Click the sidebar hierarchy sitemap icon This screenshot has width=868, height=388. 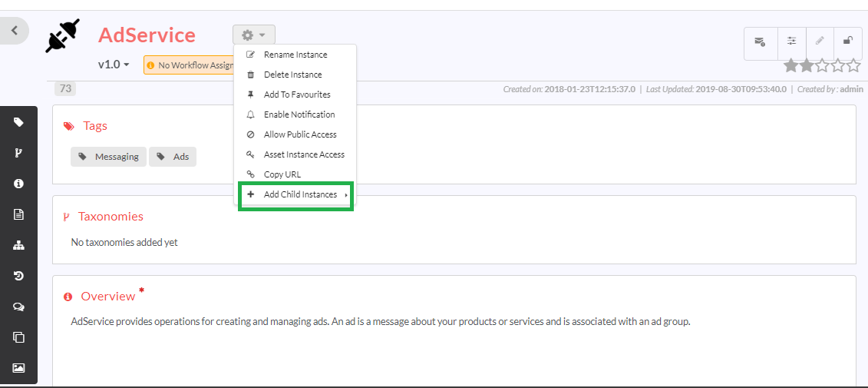pos(18,245)
